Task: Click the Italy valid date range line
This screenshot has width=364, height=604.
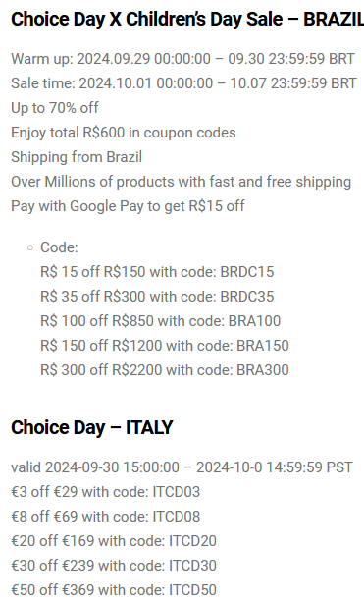Action: pyautogui.click(x=182, y=467)
